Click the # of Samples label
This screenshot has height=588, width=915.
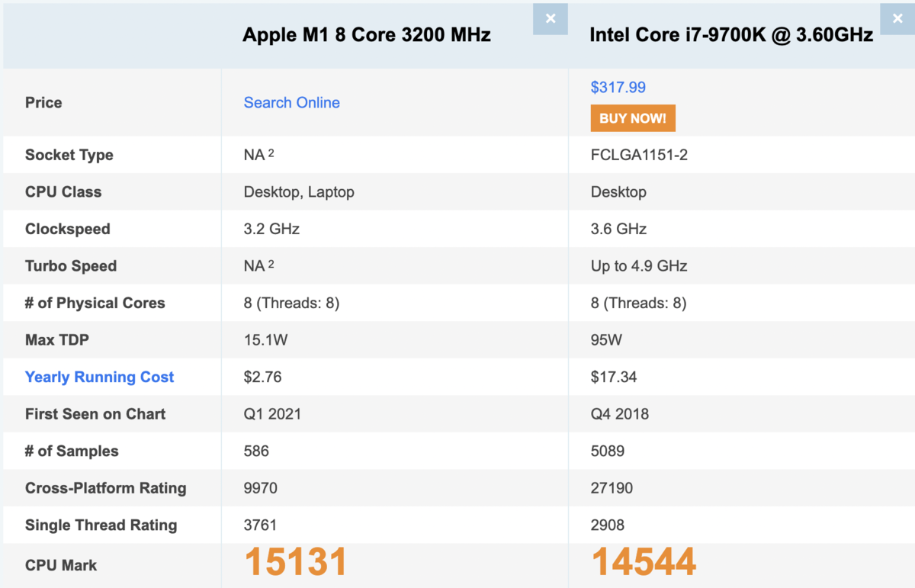coord(72,451)
